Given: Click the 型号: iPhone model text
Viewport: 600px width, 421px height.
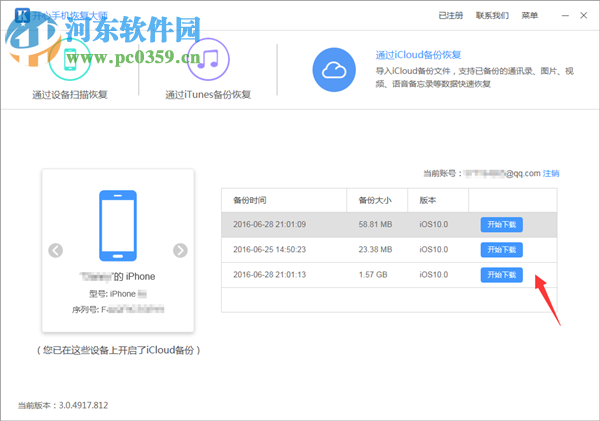Looking at the screenshot, I should click(x=118, y=294).
